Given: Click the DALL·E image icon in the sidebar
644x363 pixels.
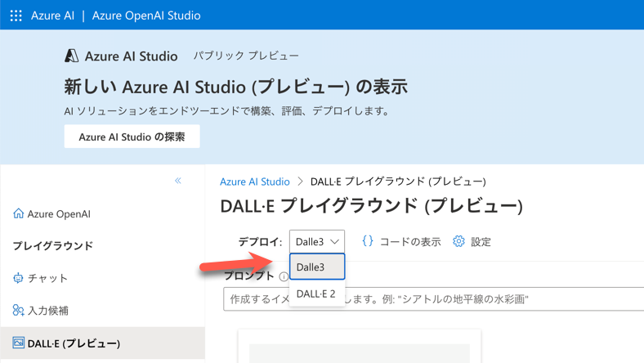Looking at the screenshot, I should click(x=18, y=343).
